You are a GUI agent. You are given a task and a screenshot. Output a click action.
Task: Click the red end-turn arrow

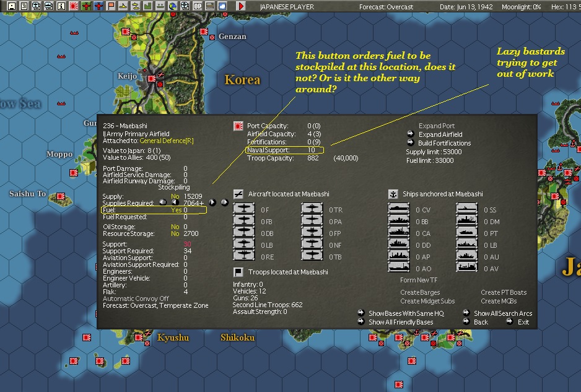(x=241, y=6)
